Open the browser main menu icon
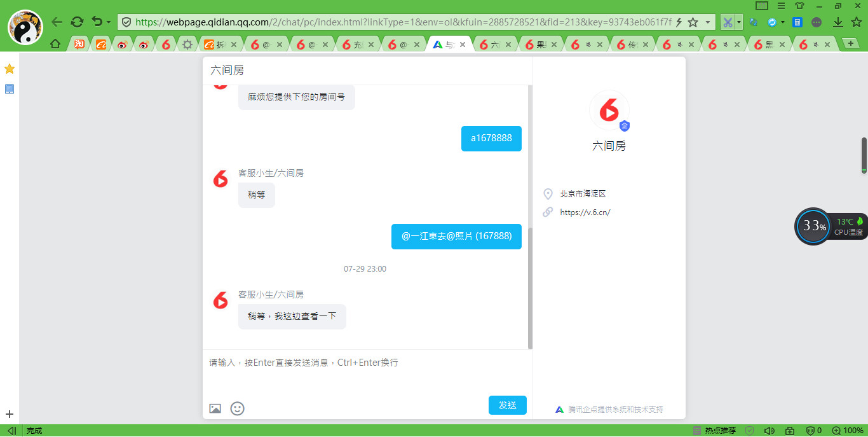This screenshot has width=868, height=437. 781,6
